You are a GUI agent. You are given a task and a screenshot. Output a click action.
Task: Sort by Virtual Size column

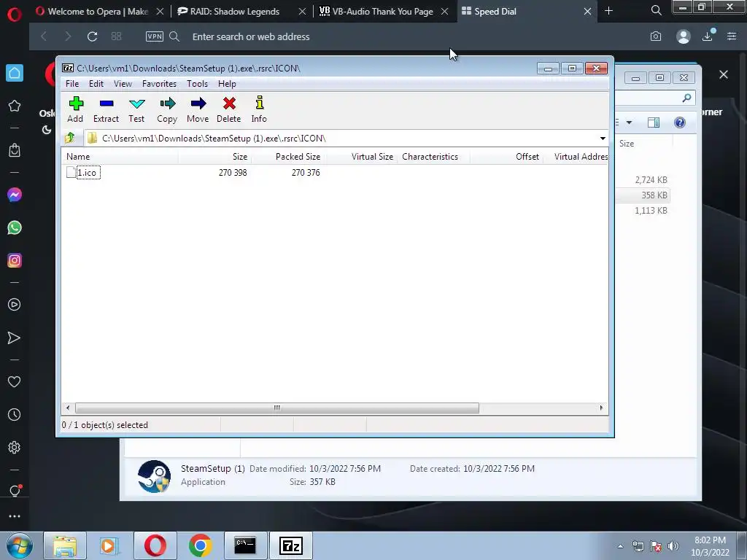coord(360,157)
